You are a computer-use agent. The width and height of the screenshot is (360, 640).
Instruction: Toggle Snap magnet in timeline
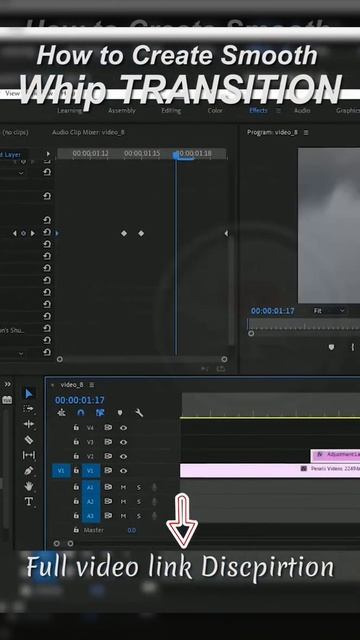pos(81,413)
